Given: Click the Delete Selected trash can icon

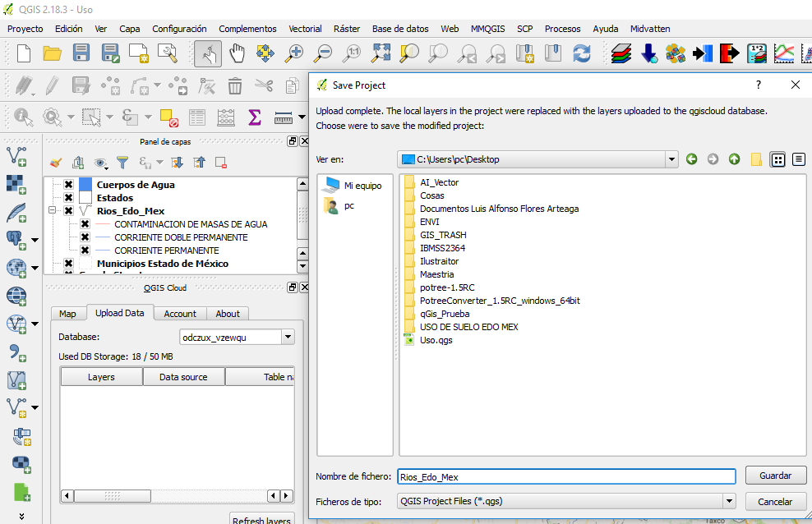Looking at the screenshot, I should 234,86.
